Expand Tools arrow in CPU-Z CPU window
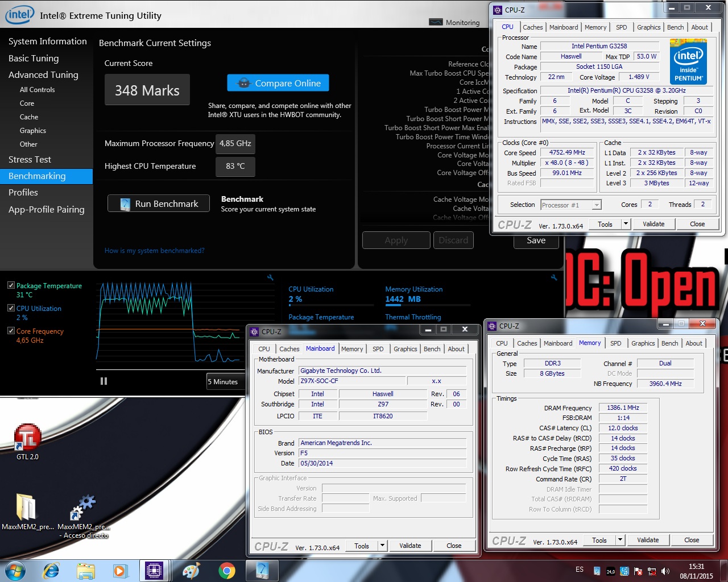Image resolution: width=728 pixels, height=582 pixels. [x=626, y=224]
